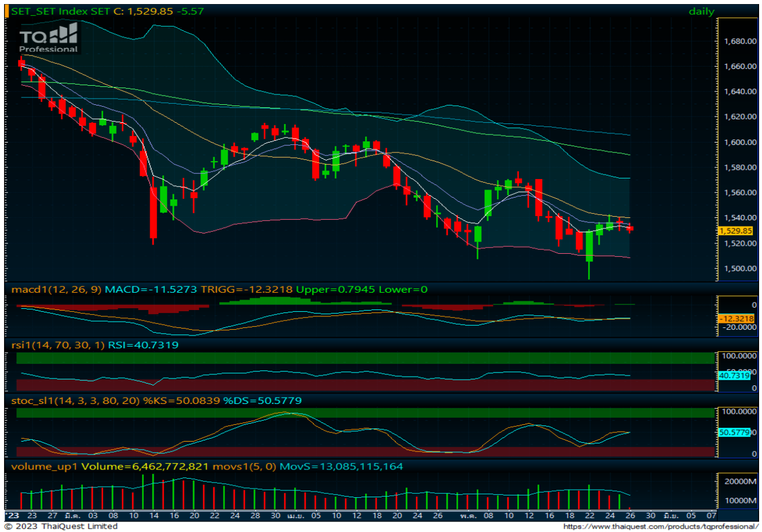This screenshot has width=762, height=532.
Task: Click the -5.57 change value
Action: coord(190,11)
